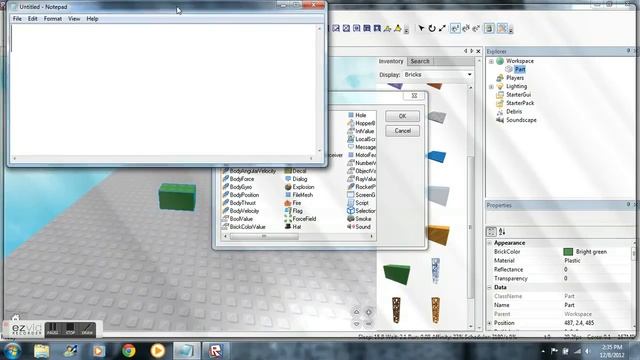The width and height of the screenshot is (640, 360).
Task: Click the Material value Plastic
Action: coord(572,260)
